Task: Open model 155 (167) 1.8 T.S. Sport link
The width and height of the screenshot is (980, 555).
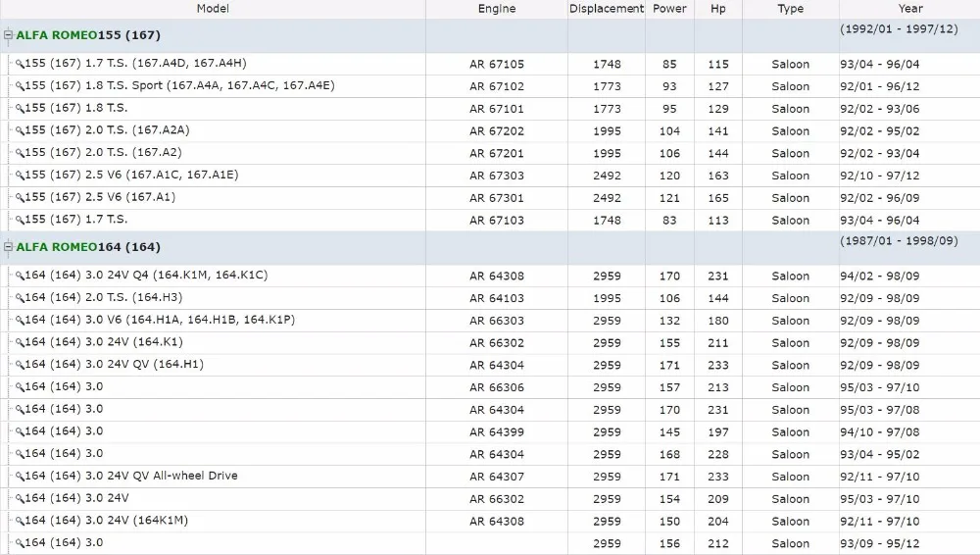Action: pyautogui.click(x=180, y=85)
